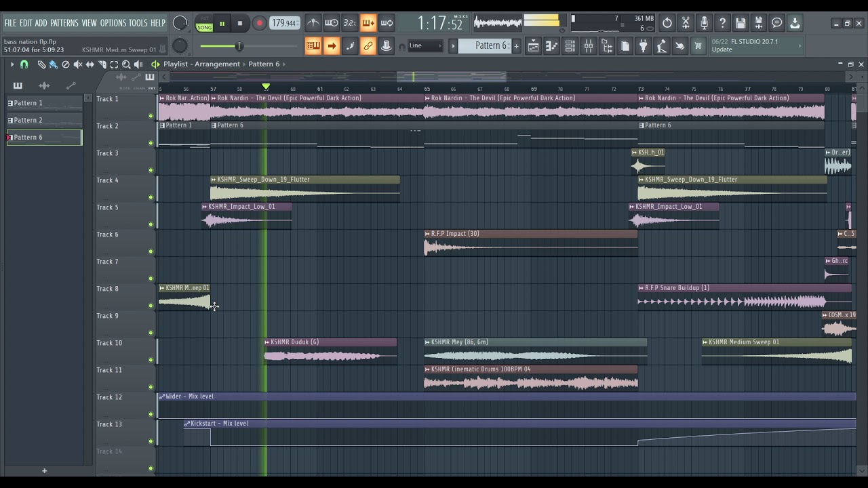Click the tempo field showing 179.944
The height and width of the screenshot is (488, 868).
284,23
